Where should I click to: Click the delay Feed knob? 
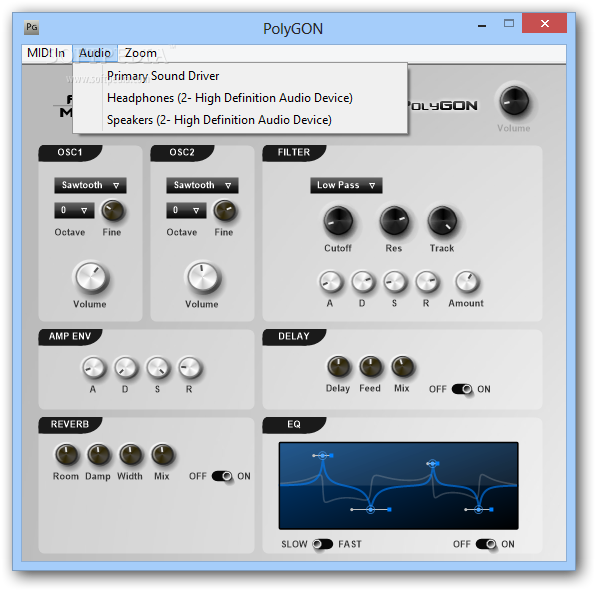pyautogui.click(x=370, y=366)
